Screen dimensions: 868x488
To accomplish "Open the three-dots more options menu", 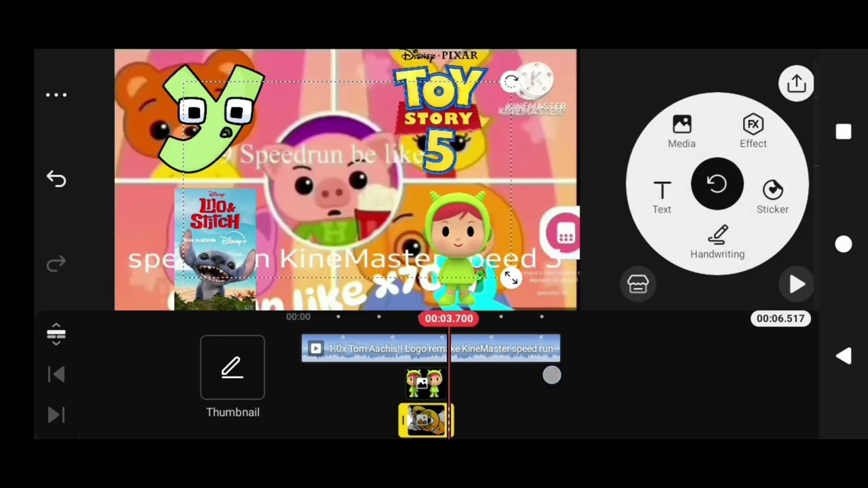I will pyautogui.click(x=56, y=95).
